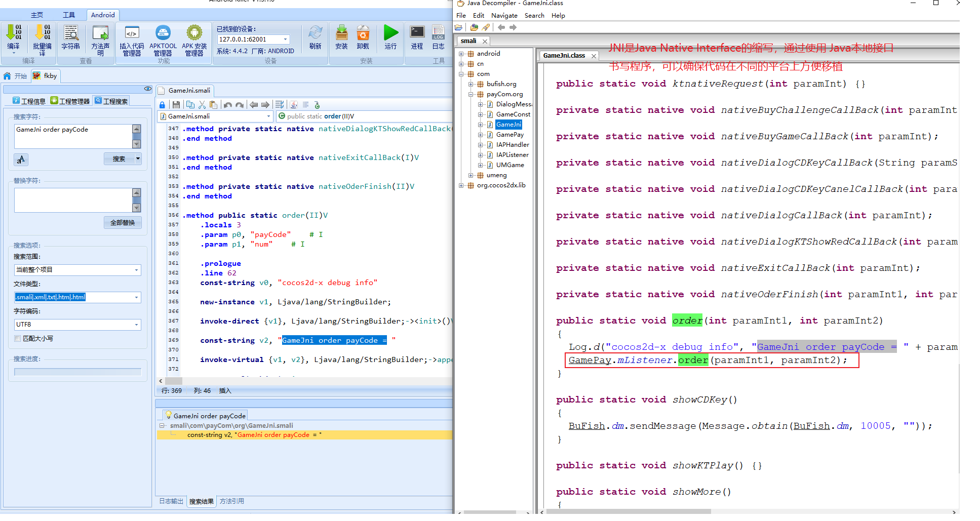Image resolution: width=980 pixels, height=521 pixels.
Task: Open the 方法声明 method declaration icon
Action: [100, 39]
